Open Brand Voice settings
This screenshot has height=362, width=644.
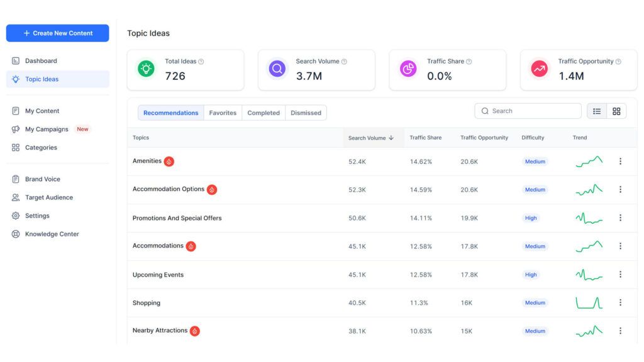click(42, 179)
